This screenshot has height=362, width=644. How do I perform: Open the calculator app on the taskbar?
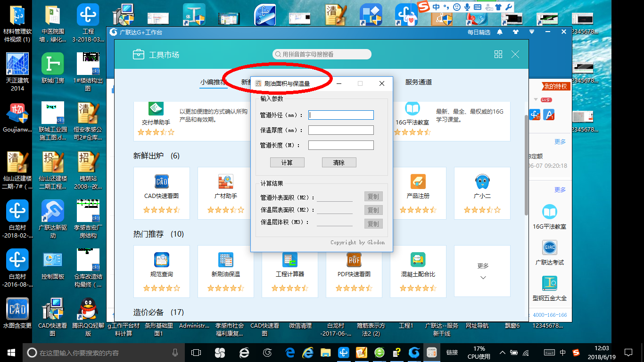(431, 353)
